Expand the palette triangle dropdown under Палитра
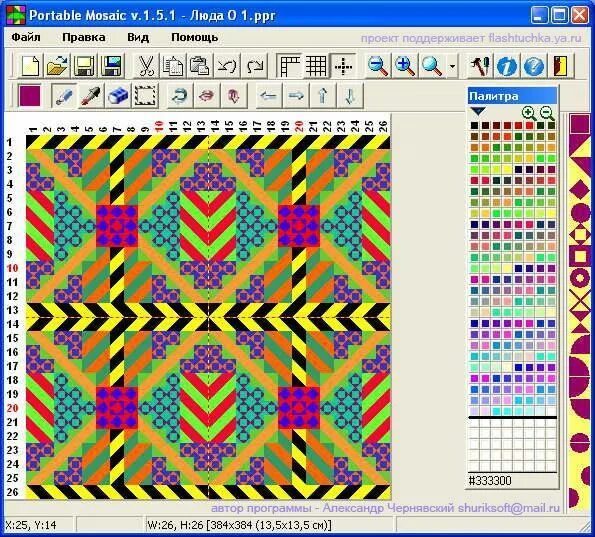595x537 pixels. [478, 111]
